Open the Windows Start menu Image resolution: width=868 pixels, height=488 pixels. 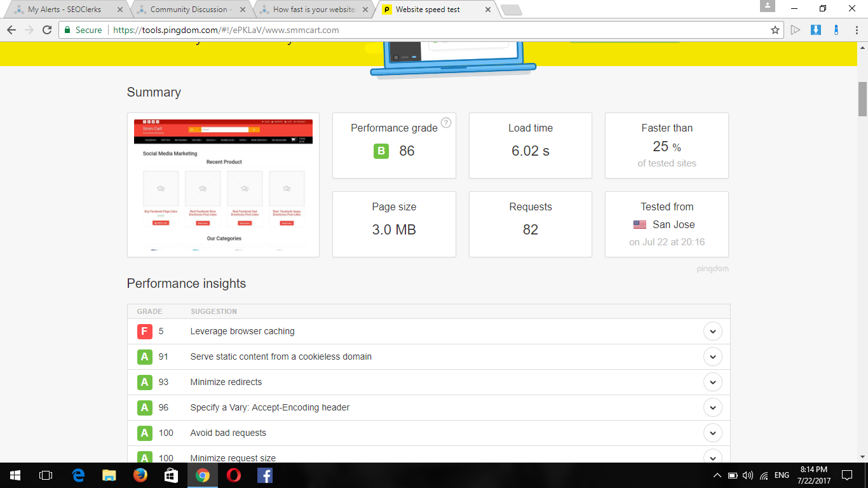(15, 475)
